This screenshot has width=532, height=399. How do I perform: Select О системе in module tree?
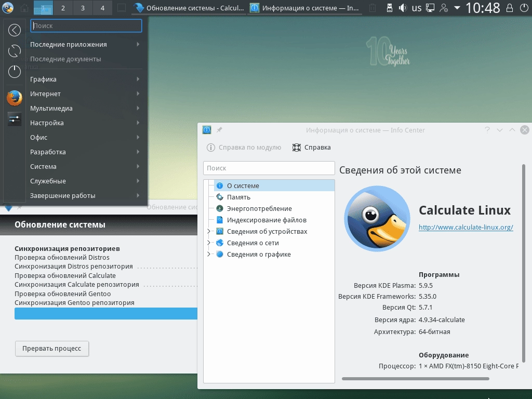tap(274, 185)
